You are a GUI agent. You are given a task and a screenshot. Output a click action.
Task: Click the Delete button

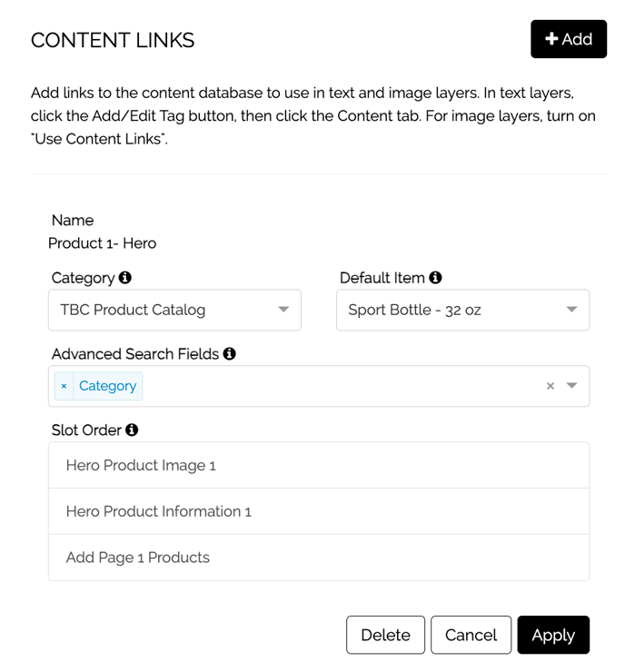pos(385,635)
